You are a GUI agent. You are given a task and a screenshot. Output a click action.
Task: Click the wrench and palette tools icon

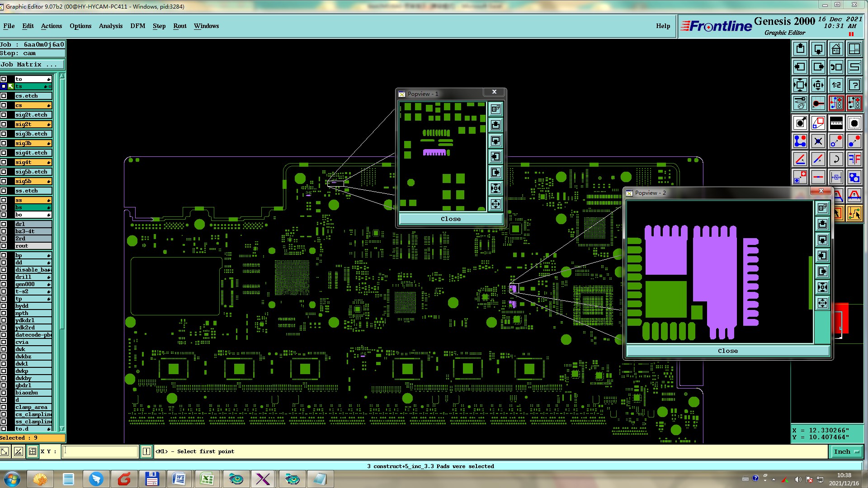tap(800, 103)
